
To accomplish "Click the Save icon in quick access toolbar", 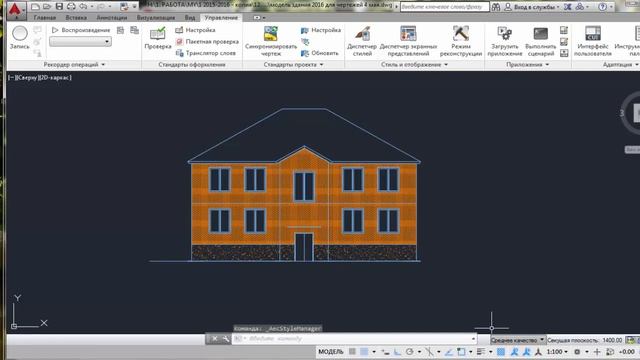I will (60, 7).
